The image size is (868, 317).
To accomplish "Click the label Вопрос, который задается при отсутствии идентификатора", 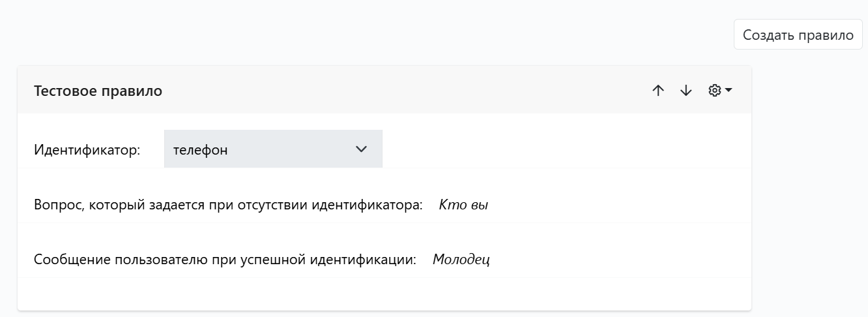I will click(x=228, y=205).
